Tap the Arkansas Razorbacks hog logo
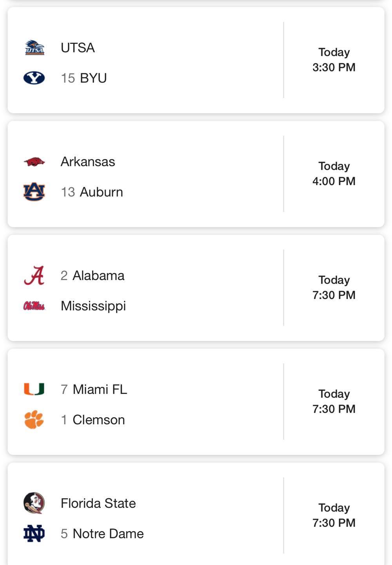 34,162
